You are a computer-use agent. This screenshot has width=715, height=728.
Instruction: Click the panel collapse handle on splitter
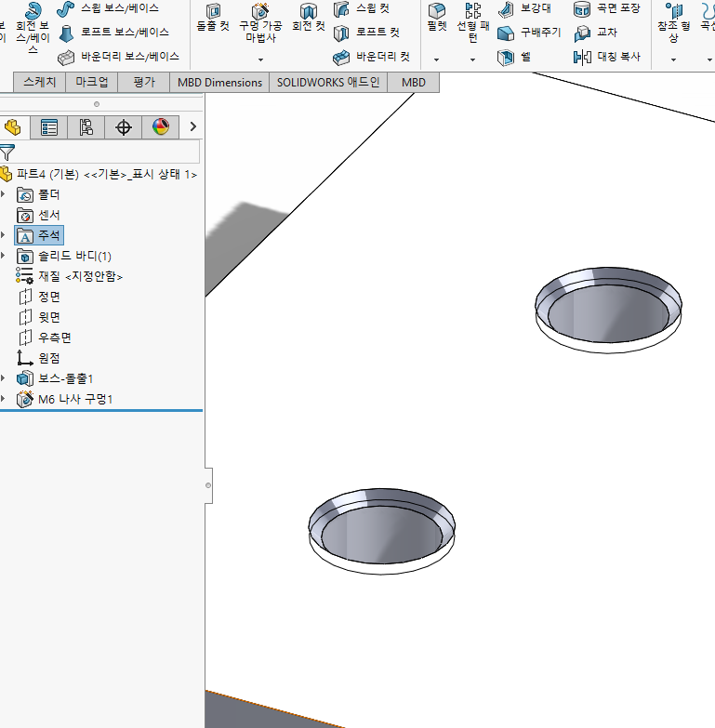pyautogui.click(x=208, y=485)
